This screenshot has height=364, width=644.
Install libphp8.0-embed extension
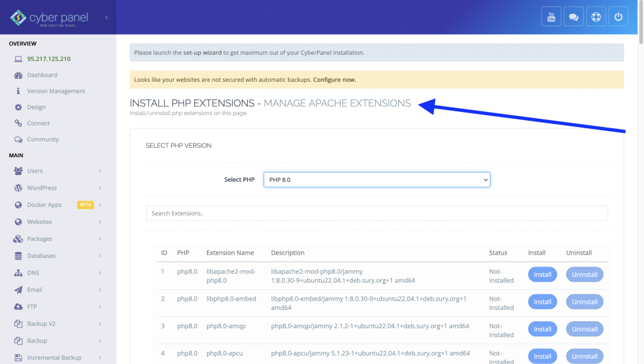tap(542, 302)
